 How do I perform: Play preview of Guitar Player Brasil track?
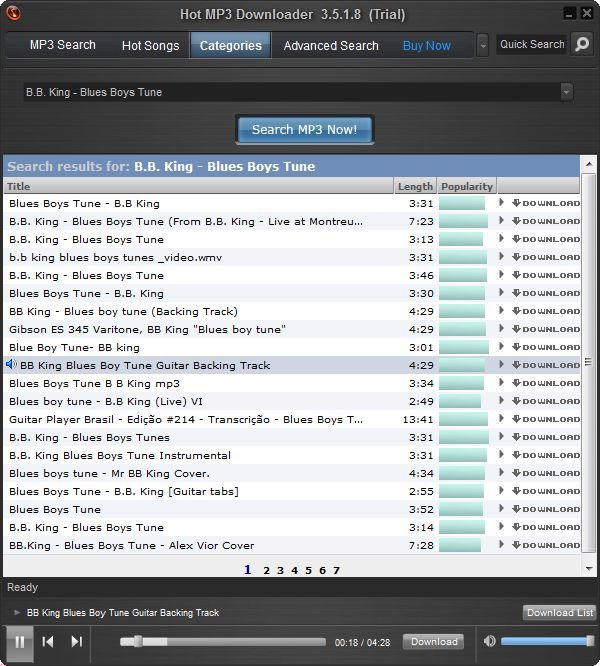tap(501, 419)
